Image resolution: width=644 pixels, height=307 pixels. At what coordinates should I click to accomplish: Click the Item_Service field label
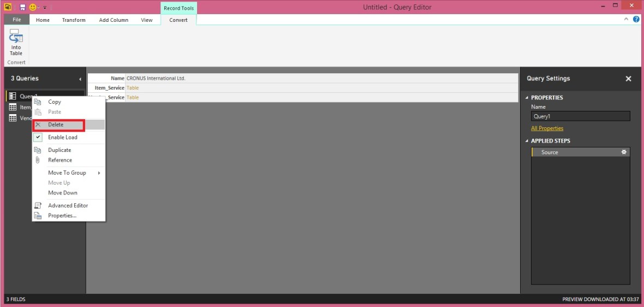[109, 87]
